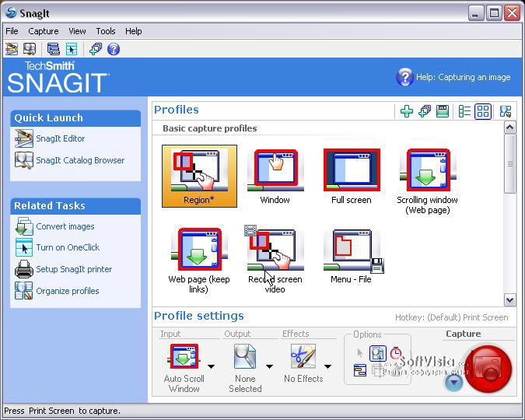Screen dimensions: 525x420
Task: Select the Region* capture profile
Action: click(199, 177)
